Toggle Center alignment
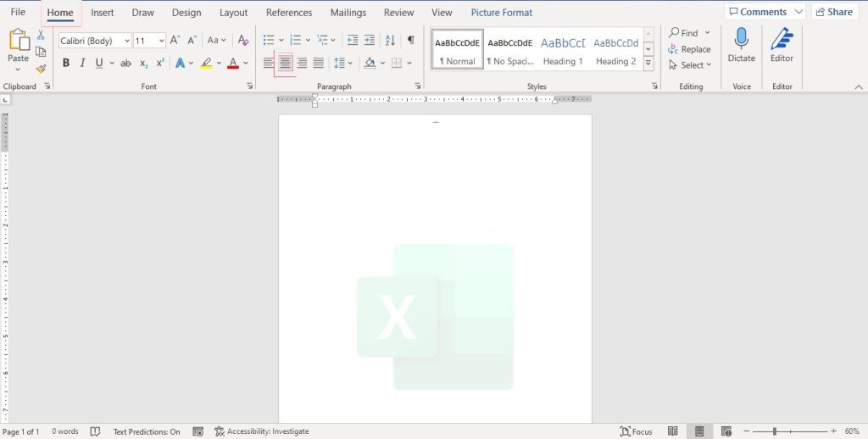 click(x=285, y=63)
